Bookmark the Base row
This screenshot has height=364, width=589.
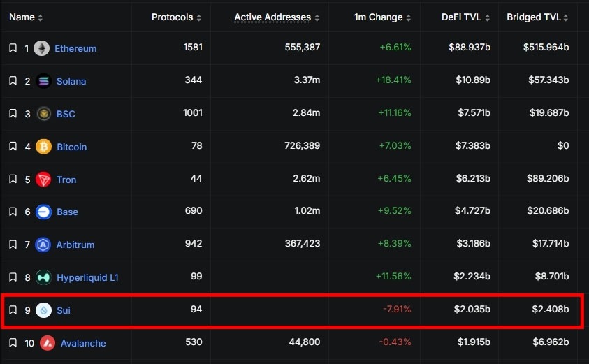pyautogui.click(x=13, y=212)
